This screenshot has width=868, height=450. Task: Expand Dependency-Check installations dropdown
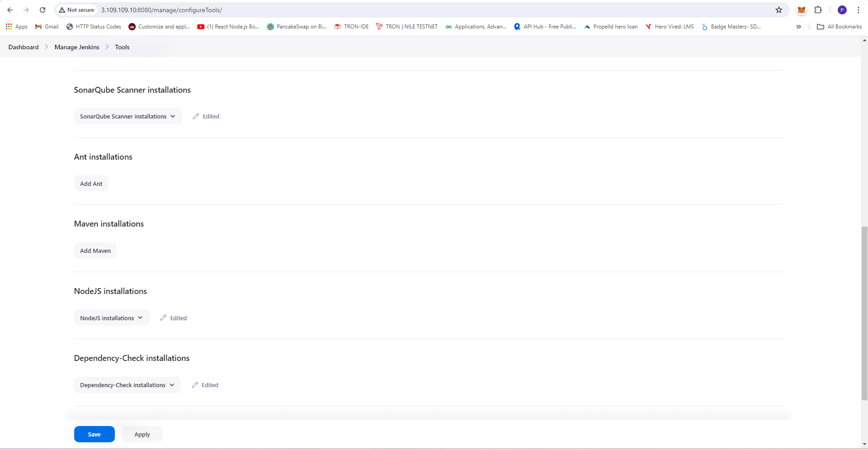coord(128,385)
